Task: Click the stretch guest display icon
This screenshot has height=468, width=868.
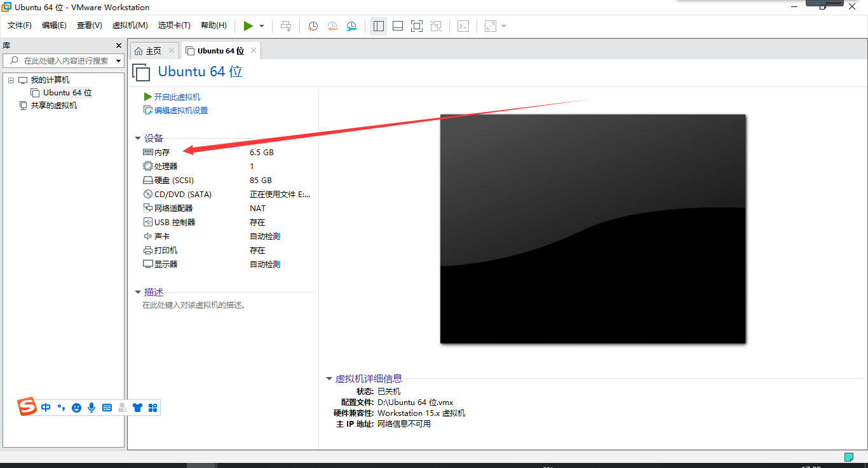Action: tap(491, 26)
